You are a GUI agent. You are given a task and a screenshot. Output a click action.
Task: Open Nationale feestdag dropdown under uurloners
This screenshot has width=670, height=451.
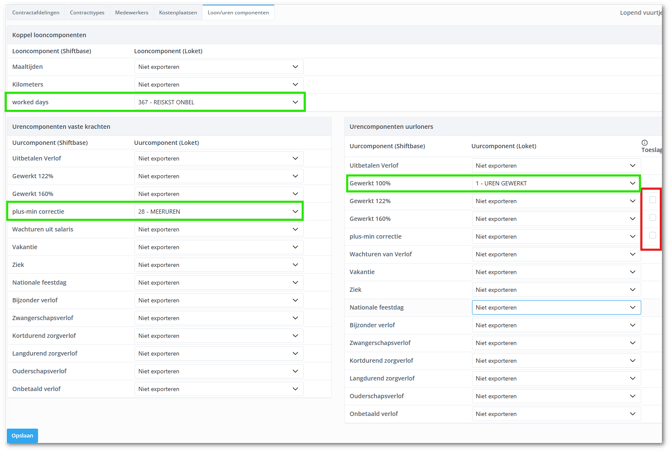click(555, 308)
